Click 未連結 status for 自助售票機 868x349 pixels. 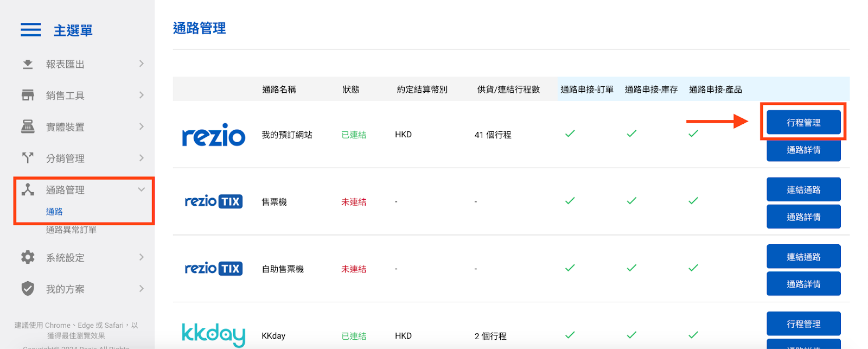pos(354,269)
